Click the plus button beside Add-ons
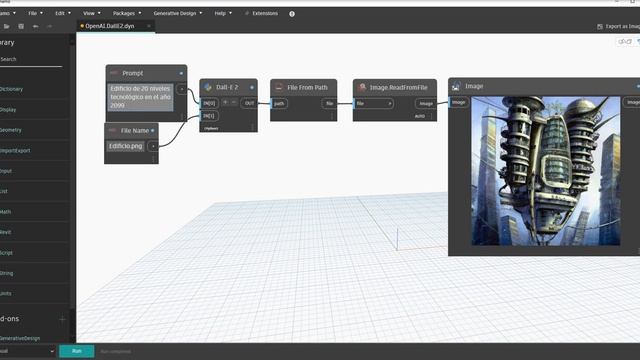Viewport: 640px width, 360px height. tap(62, 319)
